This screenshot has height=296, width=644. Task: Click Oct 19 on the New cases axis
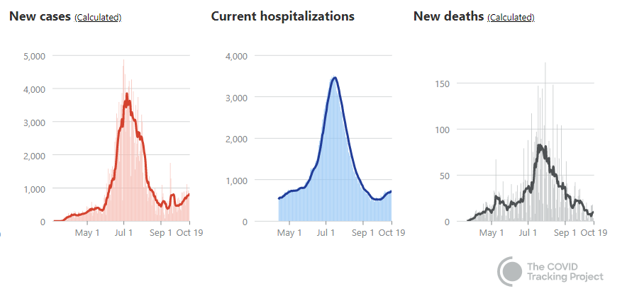tap(189, 232)
